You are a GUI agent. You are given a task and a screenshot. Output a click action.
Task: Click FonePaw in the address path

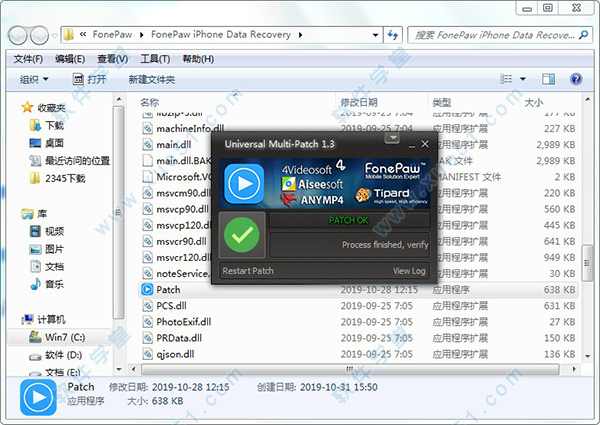(x=112, y=35)
